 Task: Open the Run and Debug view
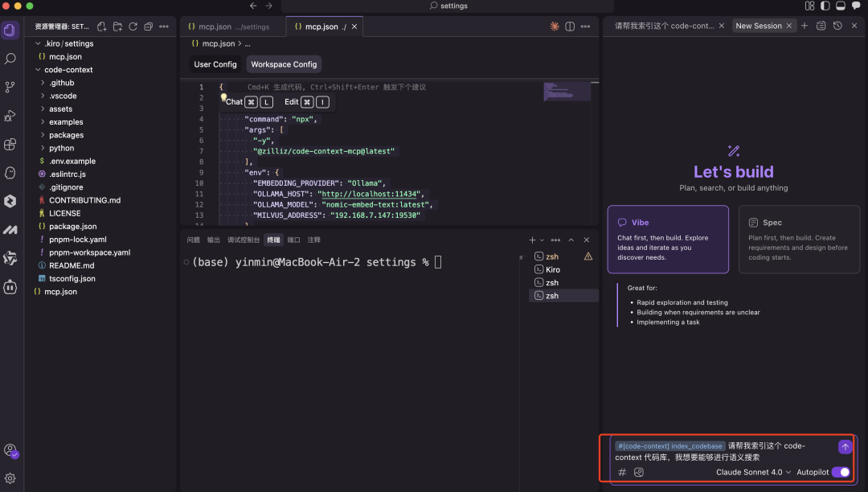[10, 116]
